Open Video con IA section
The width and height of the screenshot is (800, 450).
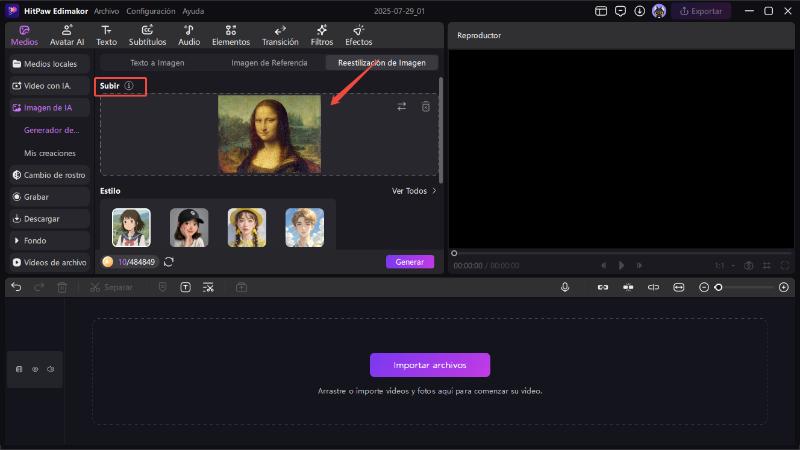pos(49,86)
